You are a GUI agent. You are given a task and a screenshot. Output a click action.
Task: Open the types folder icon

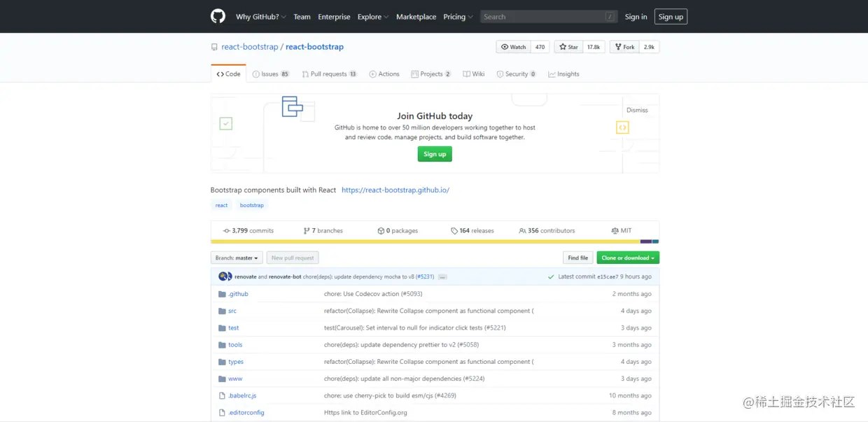pos(222,362)
